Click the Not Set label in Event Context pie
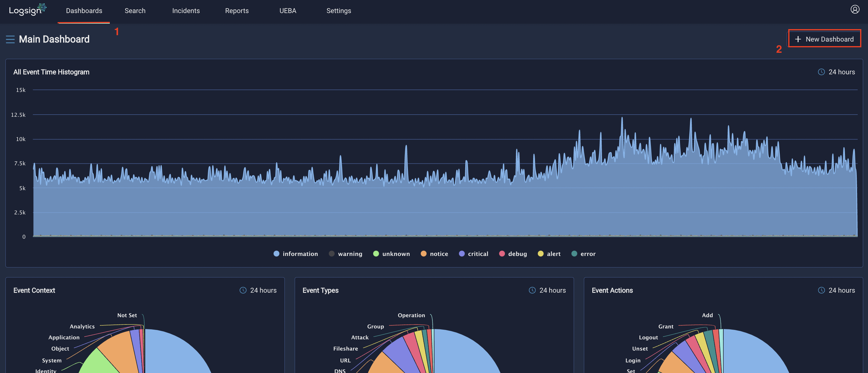This screenshot has height=373, width=868. click(127, 315)
